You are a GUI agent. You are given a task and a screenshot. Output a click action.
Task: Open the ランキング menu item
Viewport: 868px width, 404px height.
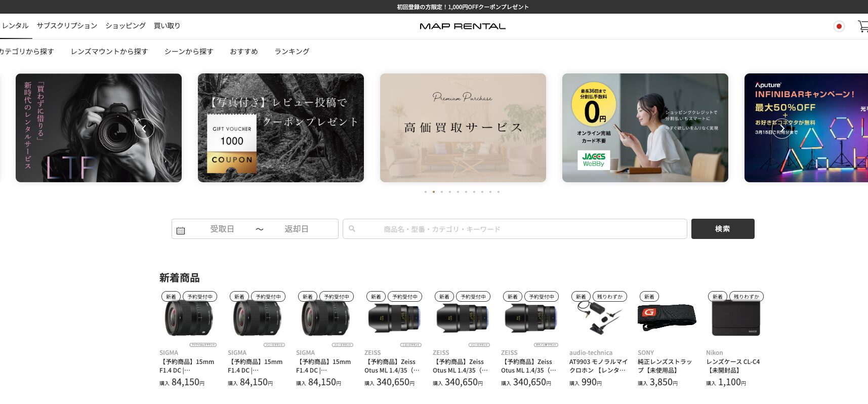292,52
